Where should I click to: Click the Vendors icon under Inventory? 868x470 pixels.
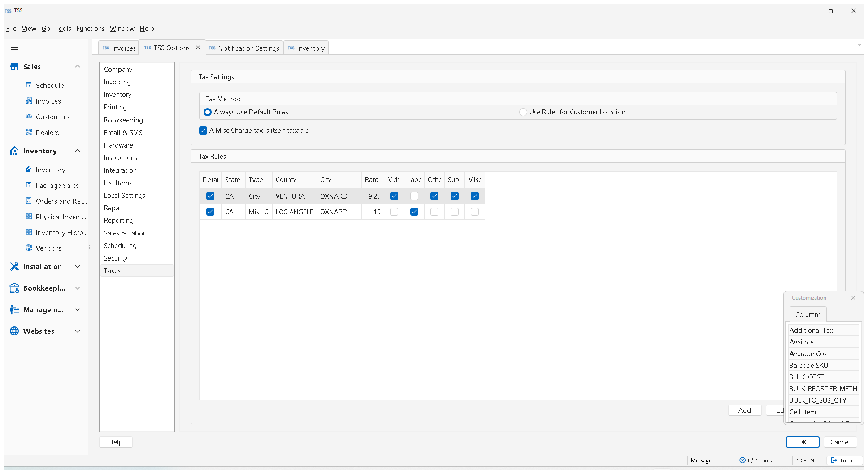pyautogui.click(x=29, y=248)
